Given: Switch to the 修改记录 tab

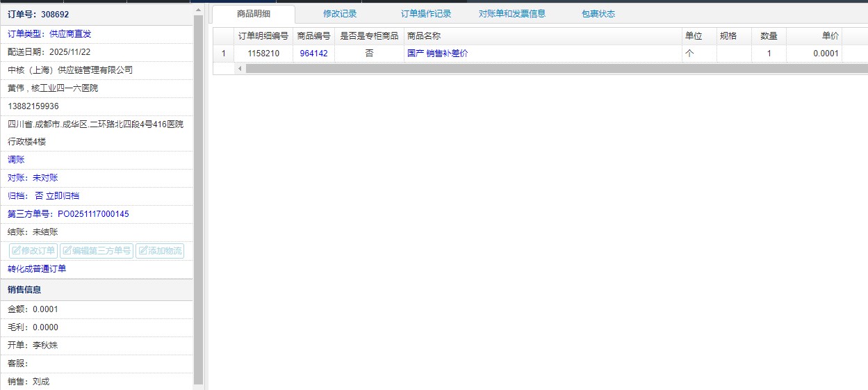Looking at the screenshot, I should (340, 14).
